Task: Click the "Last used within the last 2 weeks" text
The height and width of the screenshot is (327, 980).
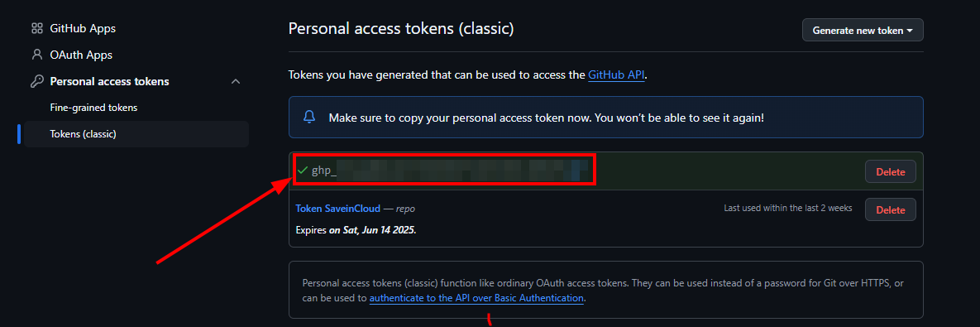Action: pyautogui.click(x=787, y=208)
